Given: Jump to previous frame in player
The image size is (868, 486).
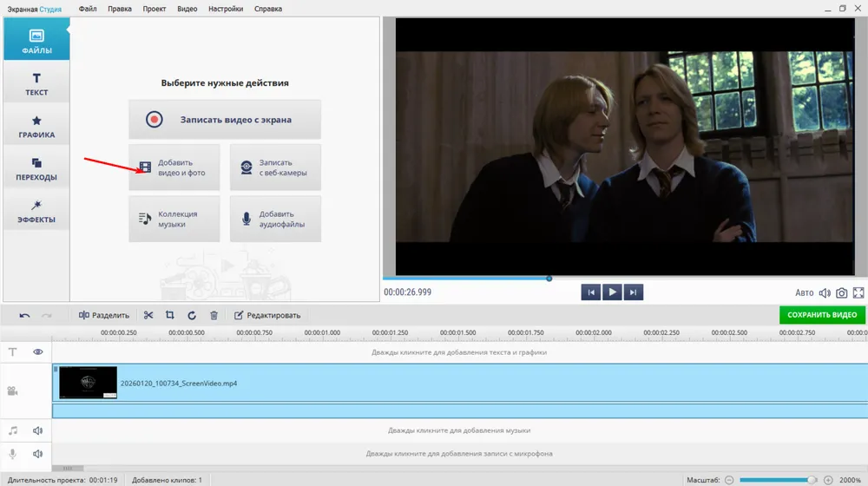Looking at the screenshot, I should (x=590, y=292).
